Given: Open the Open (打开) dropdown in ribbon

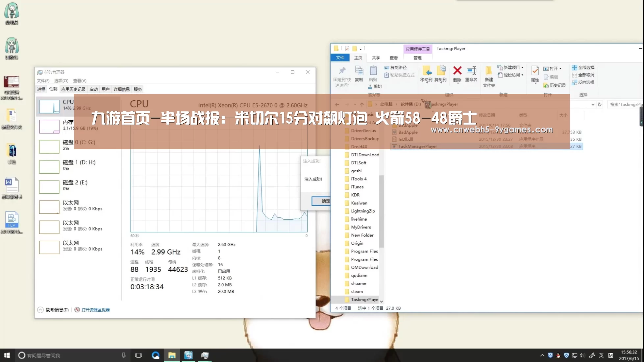Looking at the screenshot, I should [553, 68].
